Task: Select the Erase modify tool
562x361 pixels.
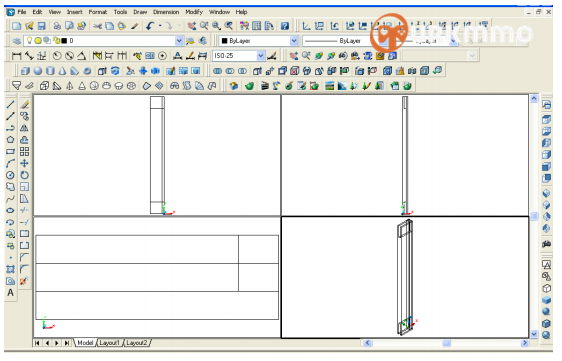Action: tap(24, 105)
